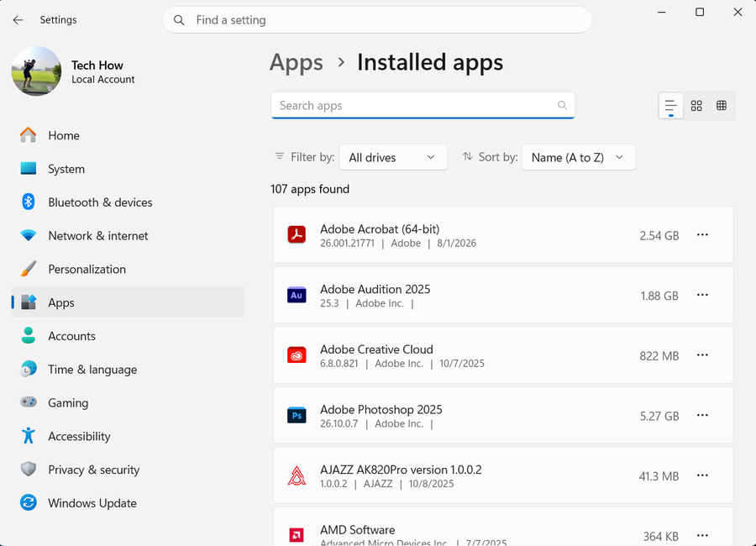Open Home from the sidebar
Image resolution: width=756 pixels, height=546 pixels.
[x=128, y=135]
